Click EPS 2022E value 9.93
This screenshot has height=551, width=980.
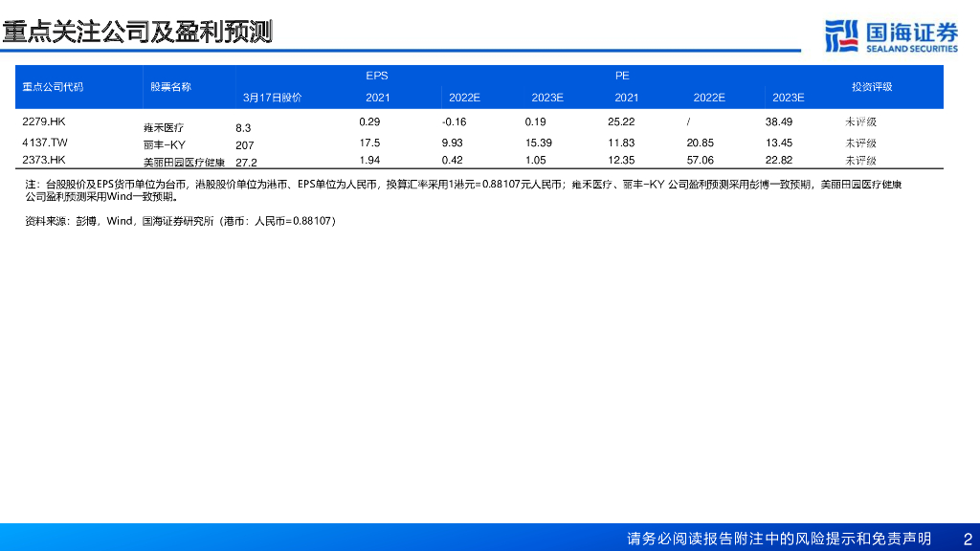[452, 143]
